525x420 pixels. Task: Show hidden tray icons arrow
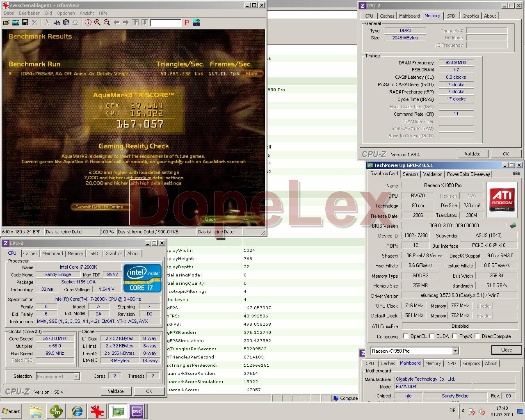pyautogui.click(x=463, y=411)
